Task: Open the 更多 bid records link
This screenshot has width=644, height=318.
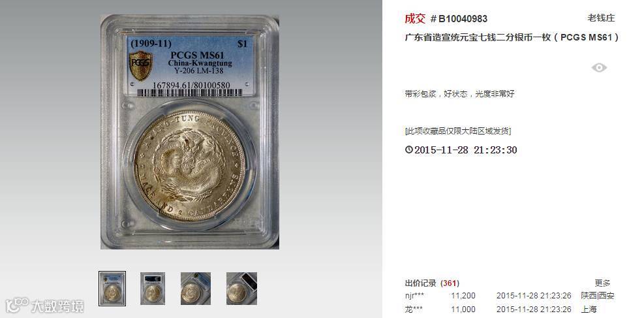Action: pos(602,283)
